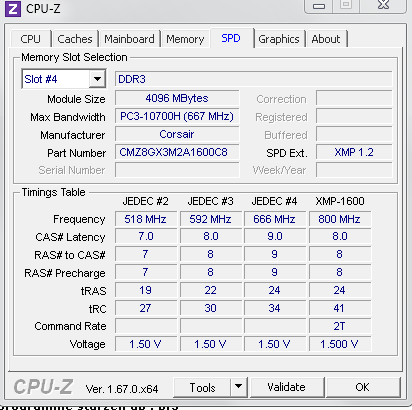Click the 592 MHz frequency cell
412x410 pixels.
(x=211, y=219)
